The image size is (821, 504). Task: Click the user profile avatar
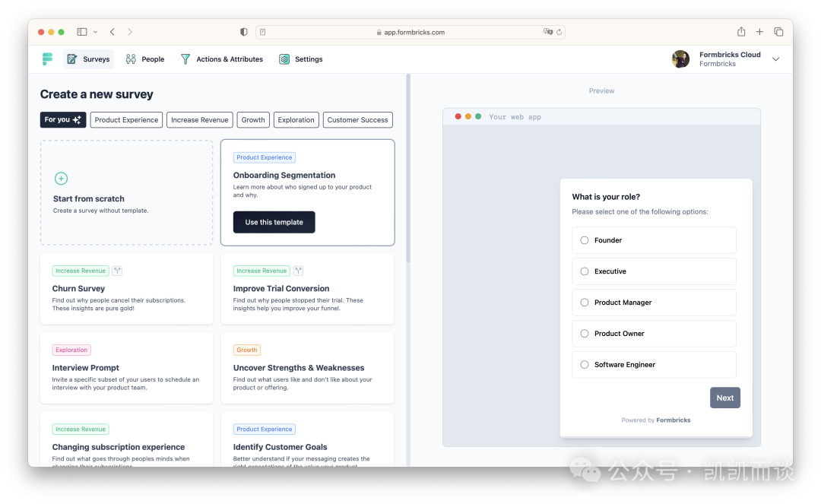680,59
